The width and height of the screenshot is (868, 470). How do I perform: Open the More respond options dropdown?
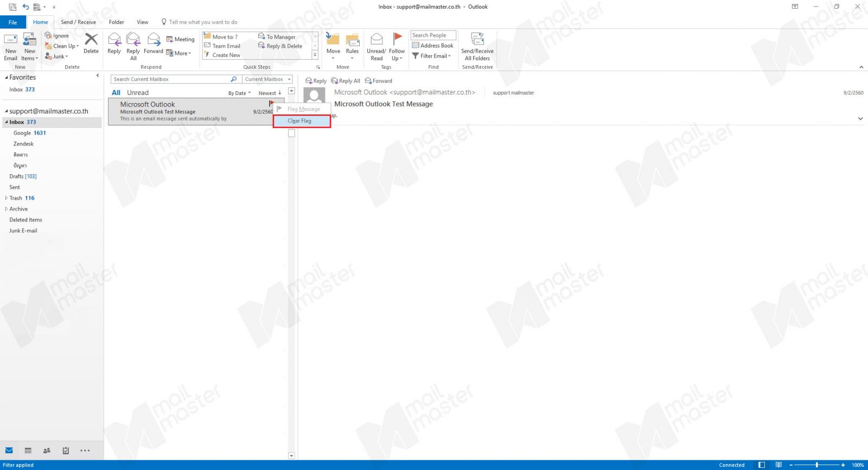point(179,53)
